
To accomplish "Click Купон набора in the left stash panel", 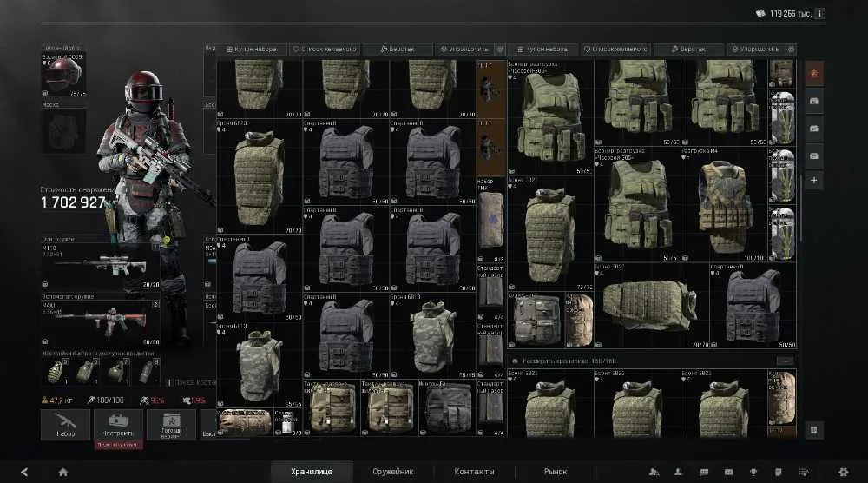I will (252, 50).
